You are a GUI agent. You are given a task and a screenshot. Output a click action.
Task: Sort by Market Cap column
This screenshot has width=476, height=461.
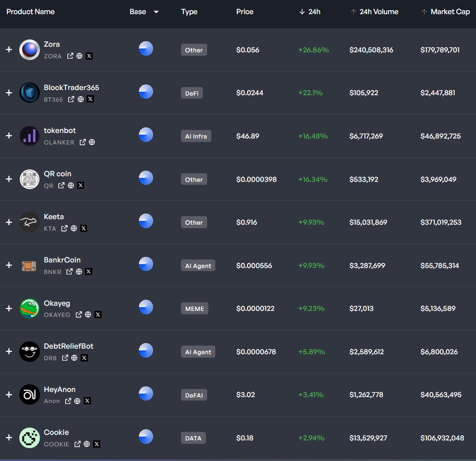point(446,12)
